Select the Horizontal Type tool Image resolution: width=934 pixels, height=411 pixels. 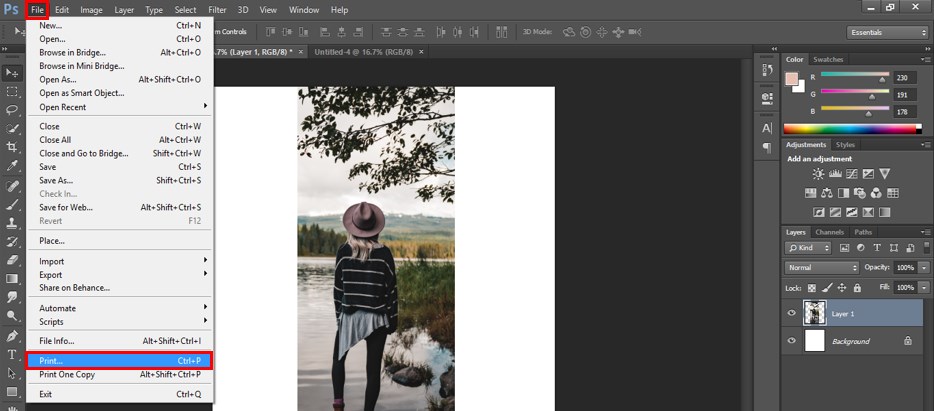coord(12,355)
